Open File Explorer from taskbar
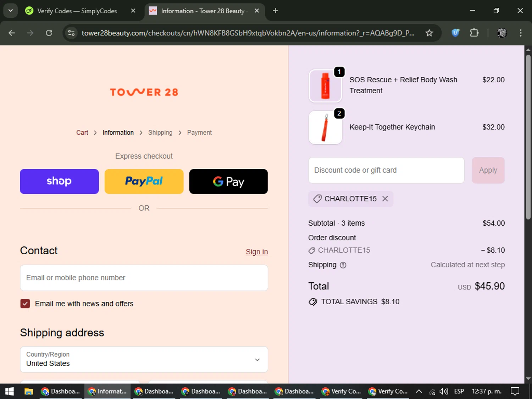 click(28, 391)
